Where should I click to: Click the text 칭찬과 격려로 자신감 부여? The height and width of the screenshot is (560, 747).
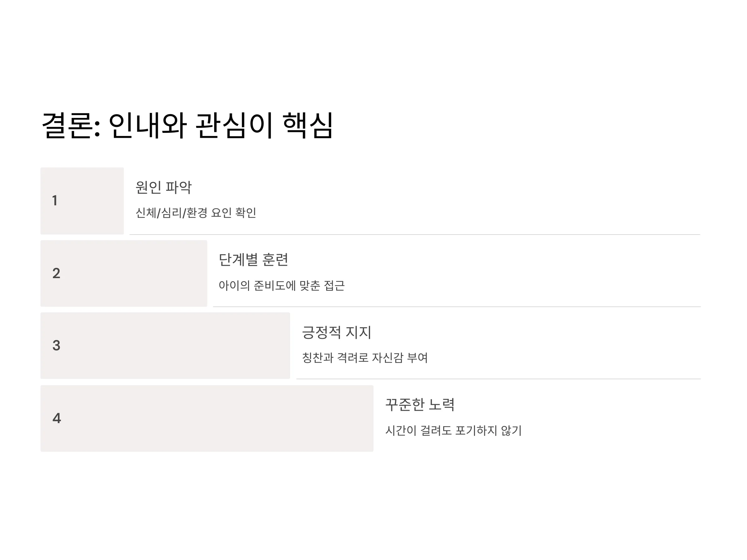[365, 358]
